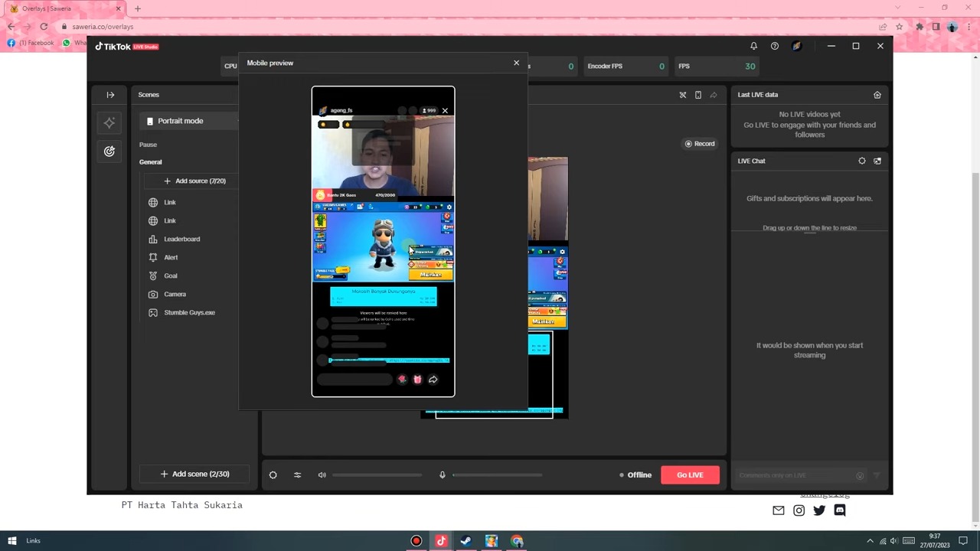Viewport: 980px width, 551px height.
Task: Adjust the speaker volume slider
Action: click(377, 475)
